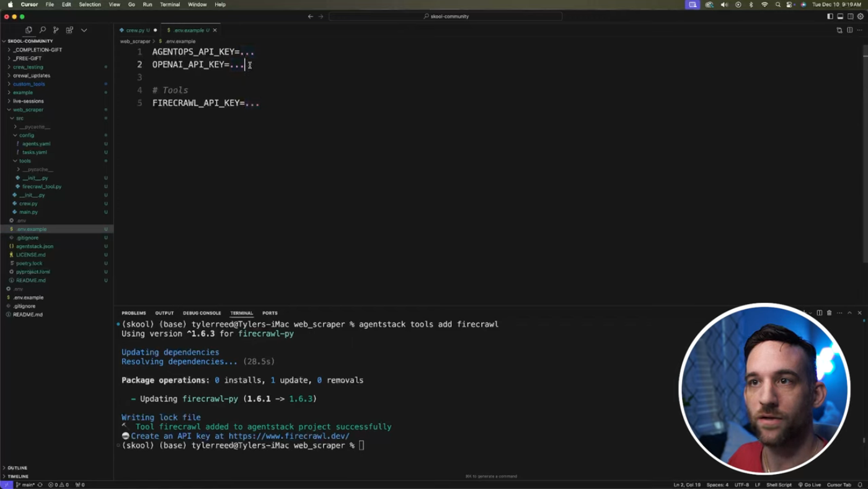
Task: Toggle the primary sidebar layout icon
Action: click(830, 17)
